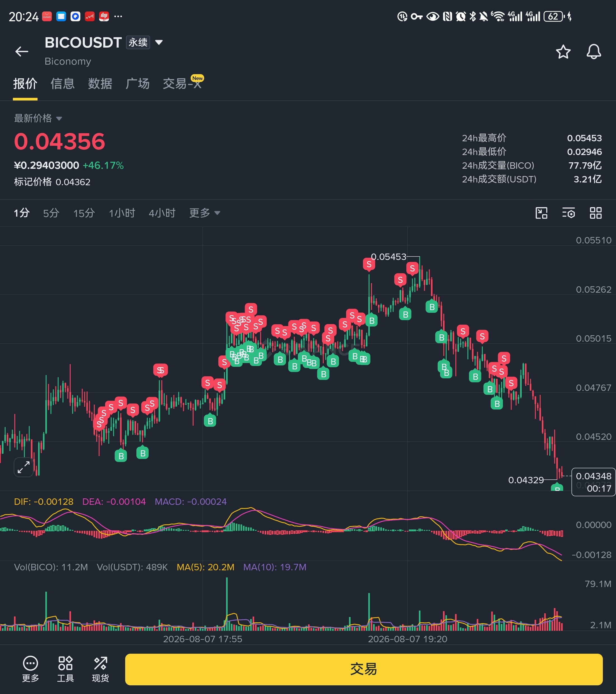Tap 24h最低价 value 0.02946
This screenshot has height=694, width=616.
point(584,152)
